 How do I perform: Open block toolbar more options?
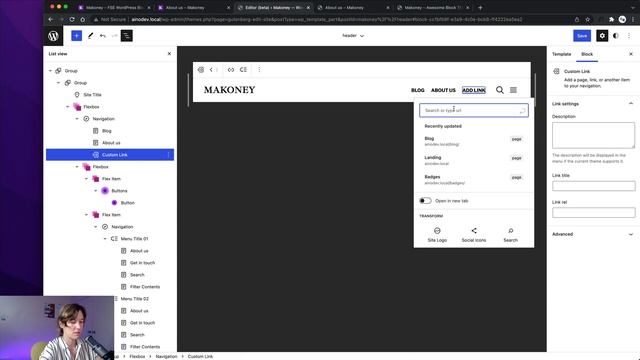[259, 70]
